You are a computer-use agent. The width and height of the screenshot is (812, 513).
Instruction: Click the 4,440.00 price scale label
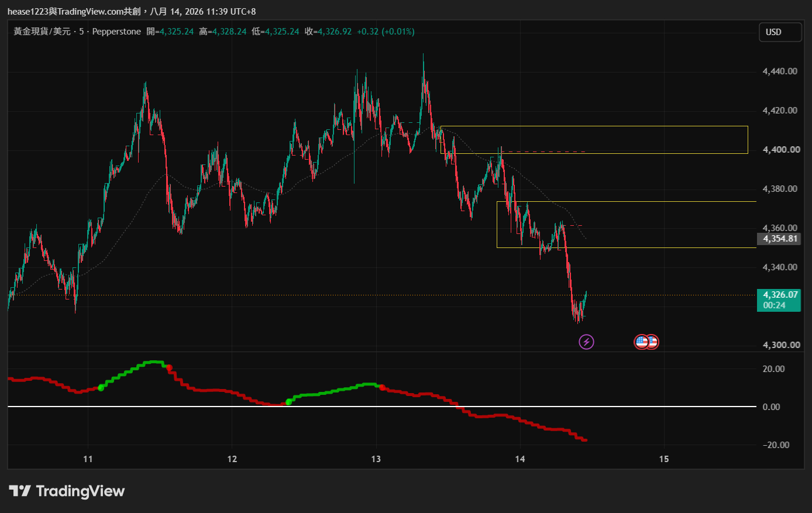[x=780, y=71]
